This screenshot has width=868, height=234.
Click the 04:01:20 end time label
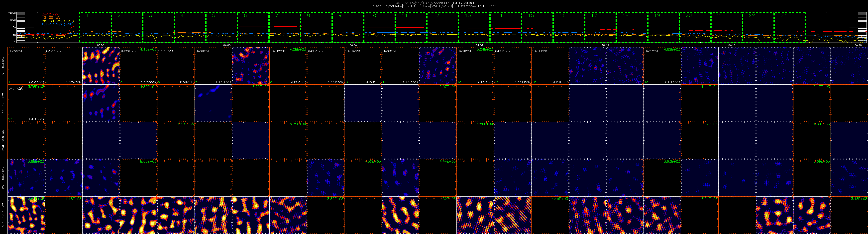(223, 82)
